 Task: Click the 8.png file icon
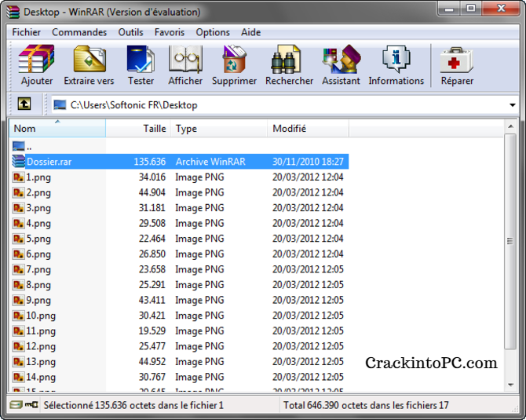(19, 285)
